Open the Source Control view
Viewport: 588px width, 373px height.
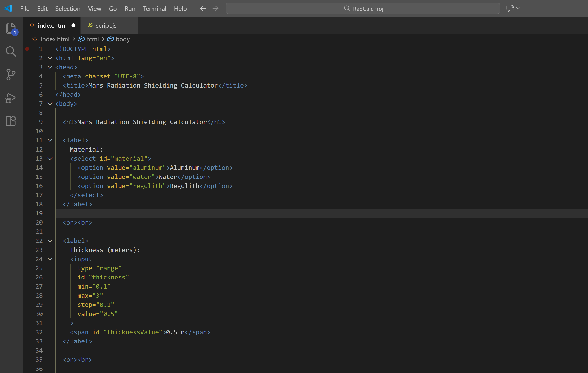pyautogui.click(x=11, y=74)
